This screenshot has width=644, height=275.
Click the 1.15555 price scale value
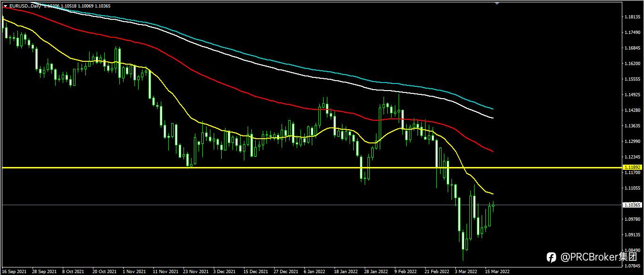632,79
